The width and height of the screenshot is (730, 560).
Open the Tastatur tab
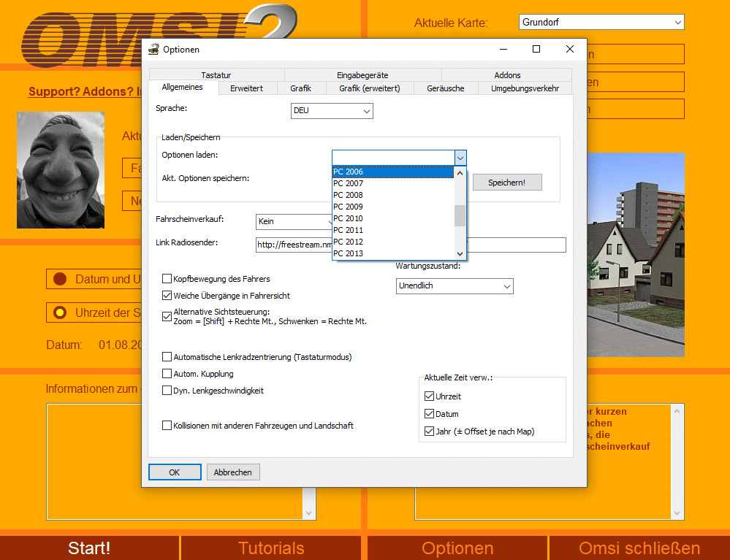click(x=216, y=75)
